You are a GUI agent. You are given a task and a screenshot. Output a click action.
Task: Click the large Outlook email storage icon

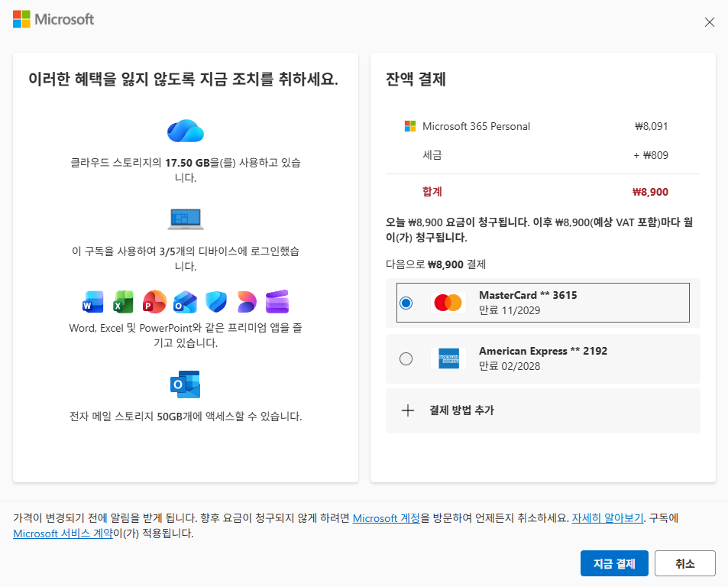[186, 384]
